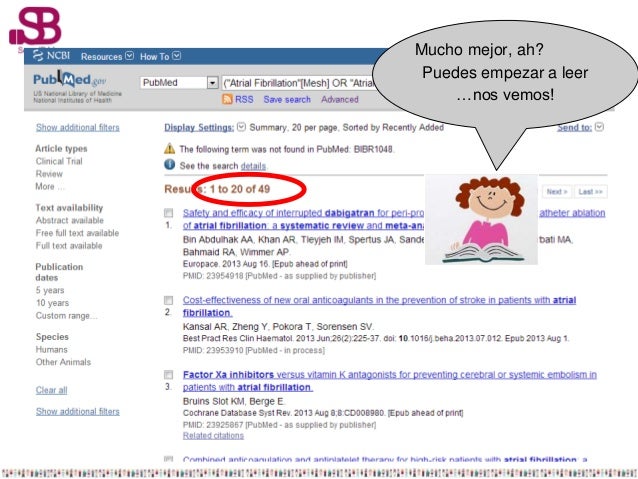638x479 pixels.
Task: Click the NCBI logo in header
Action: pos(51,56)
